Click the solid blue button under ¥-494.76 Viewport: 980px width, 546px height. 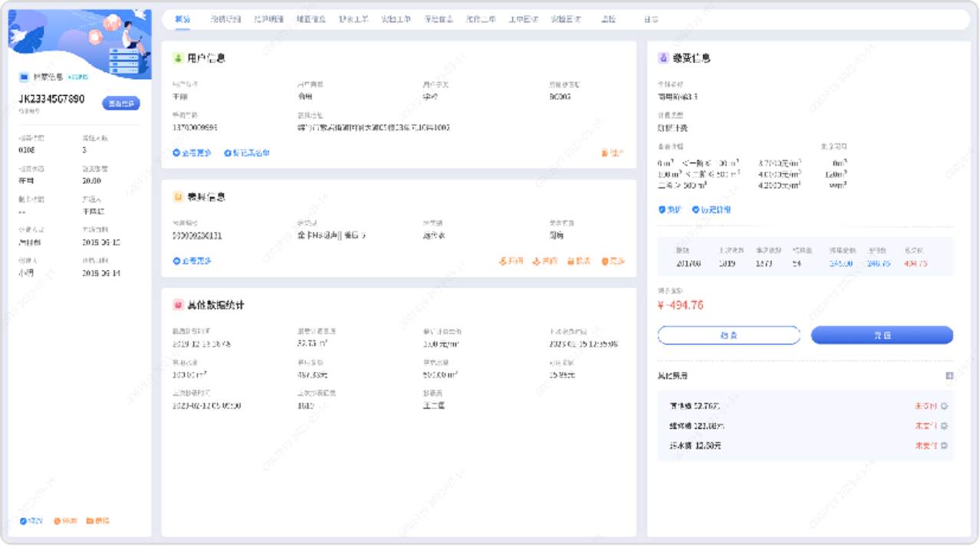point(882,335)
